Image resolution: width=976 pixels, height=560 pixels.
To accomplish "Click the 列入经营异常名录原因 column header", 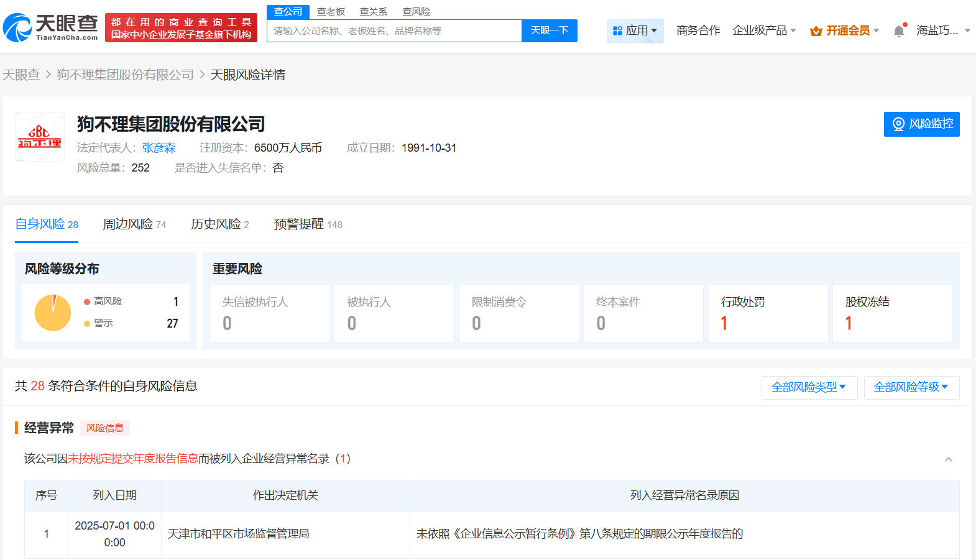I will click(x=684, y=495).
